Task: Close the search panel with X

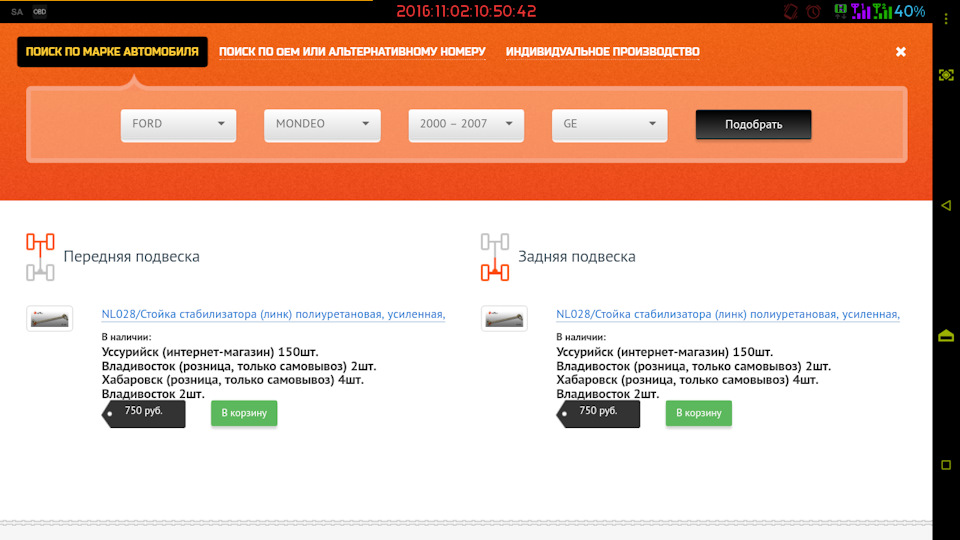Action: point(901,52)
